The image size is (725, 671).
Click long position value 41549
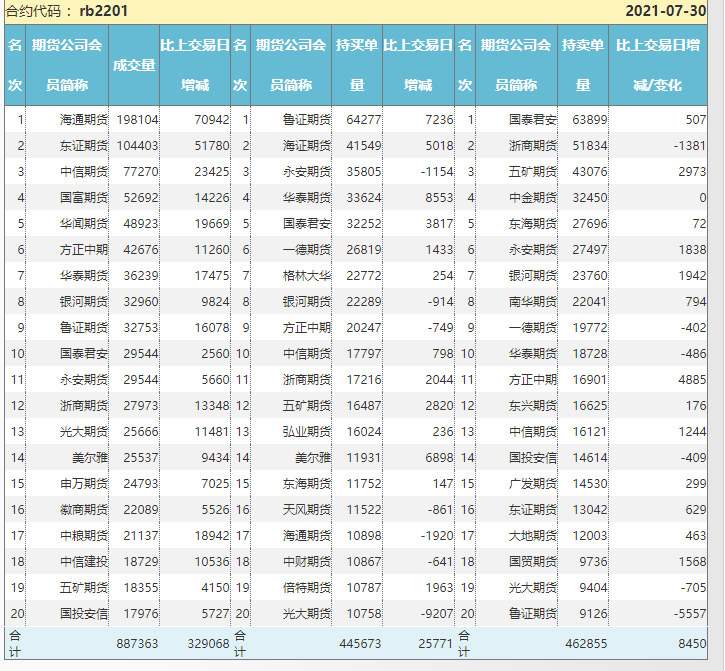tap(364, 146)
